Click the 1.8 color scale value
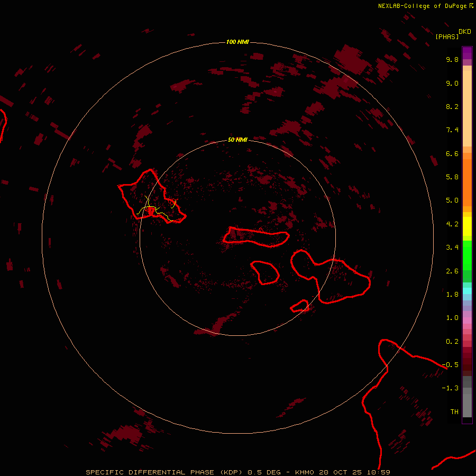Image resolution: width=476 pixels, height=476 pixels. (452, 295)
